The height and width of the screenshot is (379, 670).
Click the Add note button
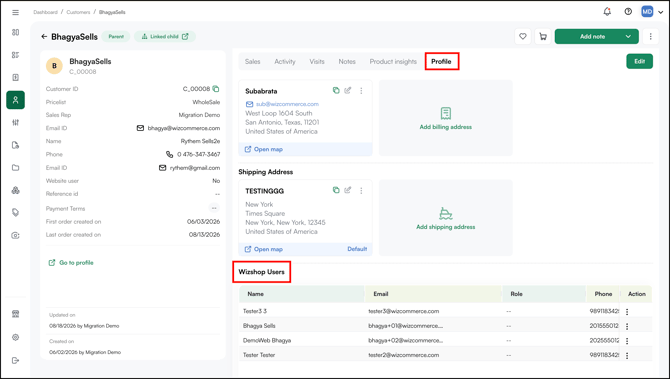(x=592, y=37)
